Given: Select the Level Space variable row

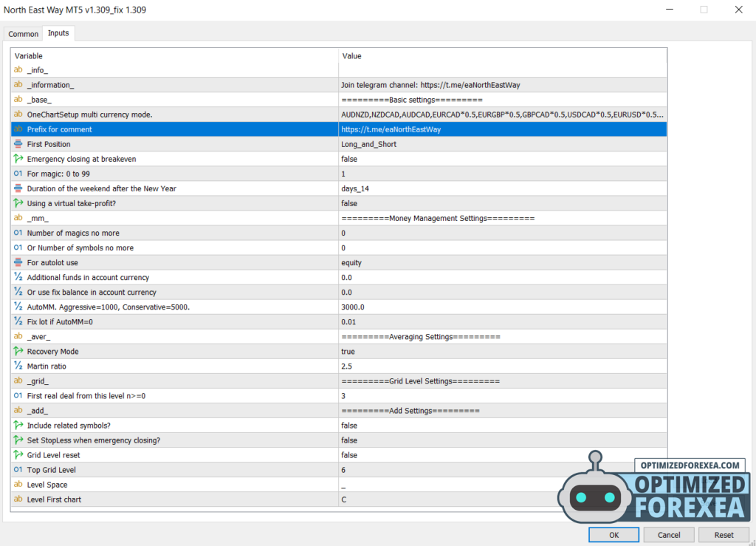Looking at the screenshot, I should coord(174,485).
